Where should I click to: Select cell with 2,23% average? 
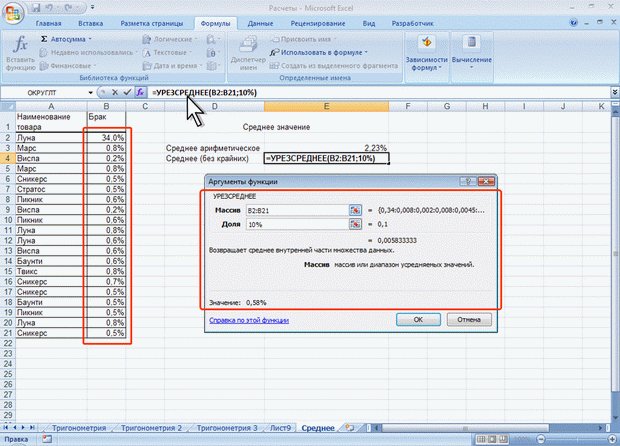click(326, 148)
